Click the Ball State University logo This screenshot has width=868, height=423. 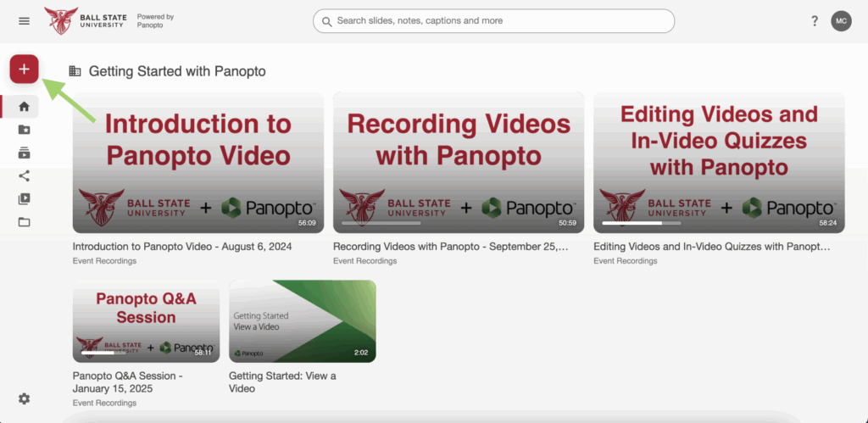pos(86,21)
